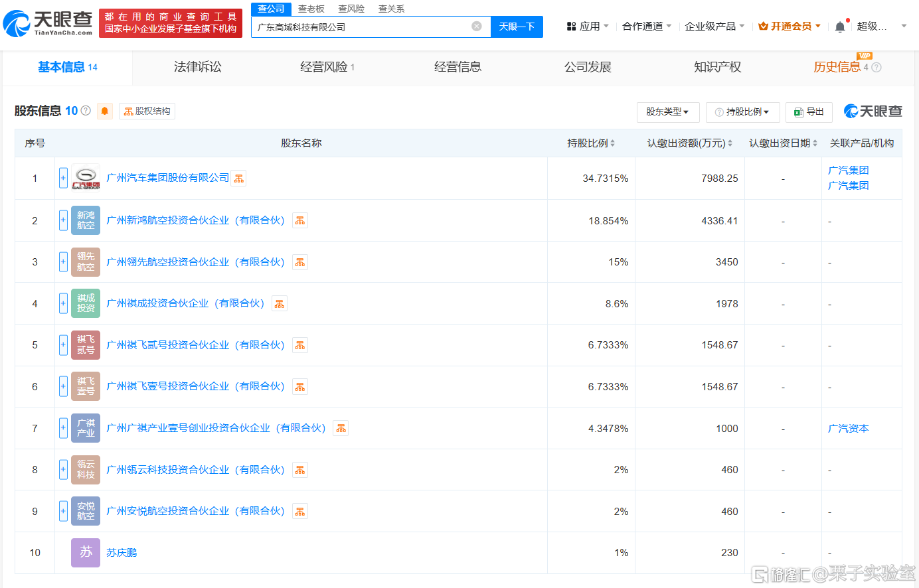Open equity structure icon for 广州翎先航空投资合伙企业
Image resolution: width=919 pixels, height=588 pixels.
[x=300, y=262]
